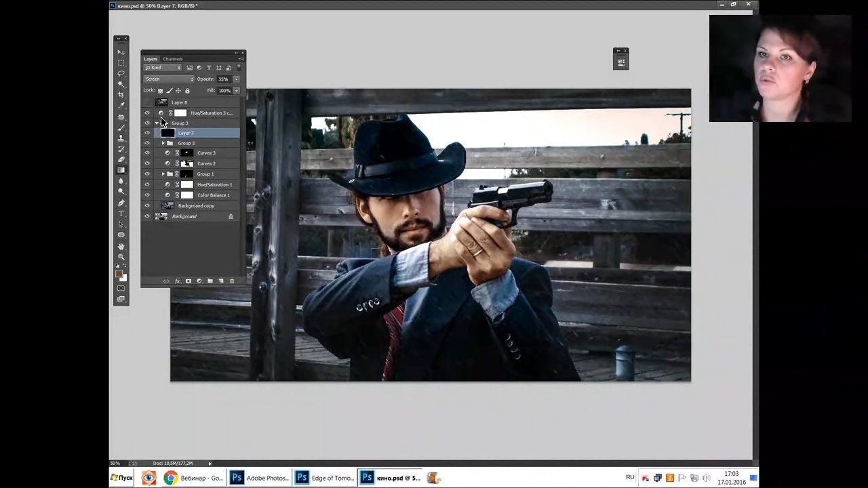
Task: Open Adobe Photoshop taskbar window
Action: (x=259, y=478)
